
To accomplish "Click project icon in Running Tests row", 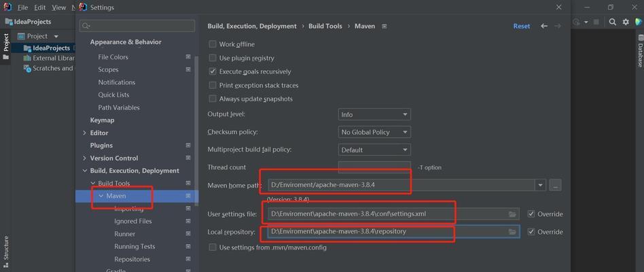I will point(188,247).
